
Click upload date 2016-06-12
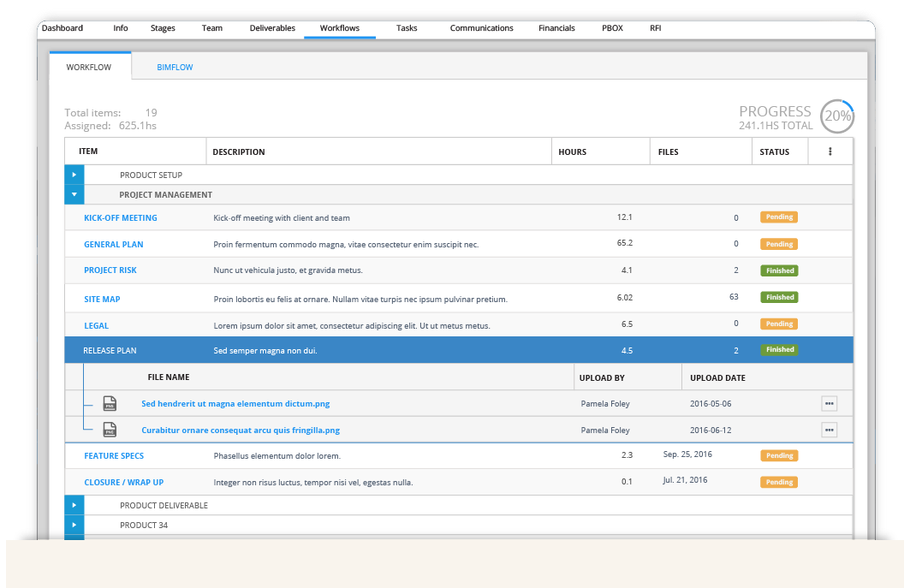coord(711,430)
